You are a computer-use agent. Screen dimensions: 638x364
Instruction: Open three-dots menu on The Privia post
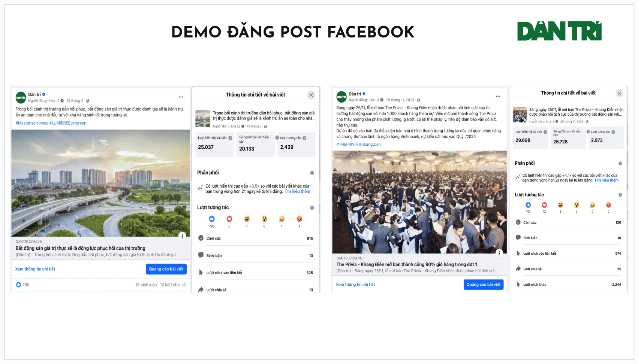pos(498,96)
